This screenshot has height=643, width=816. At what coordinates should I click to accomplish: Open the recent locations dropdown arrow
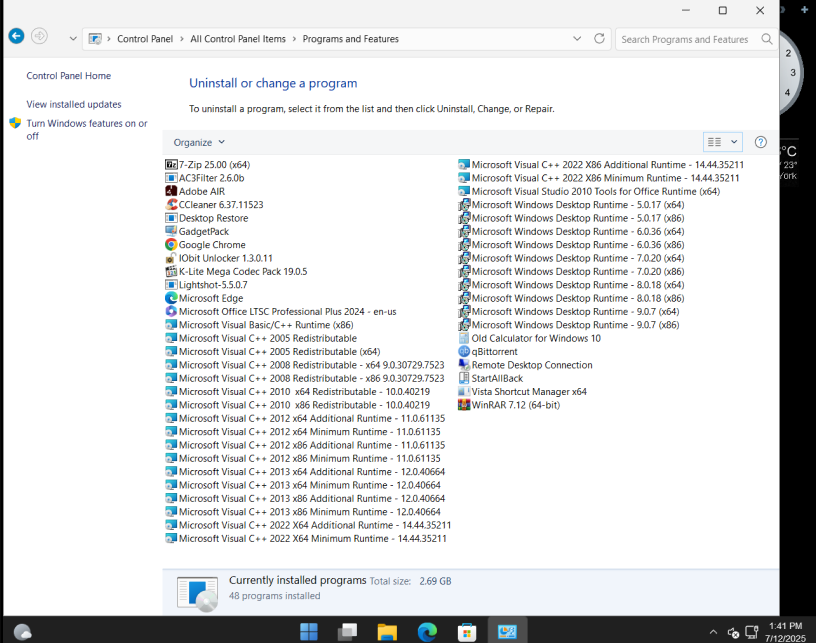click(73, 38)
